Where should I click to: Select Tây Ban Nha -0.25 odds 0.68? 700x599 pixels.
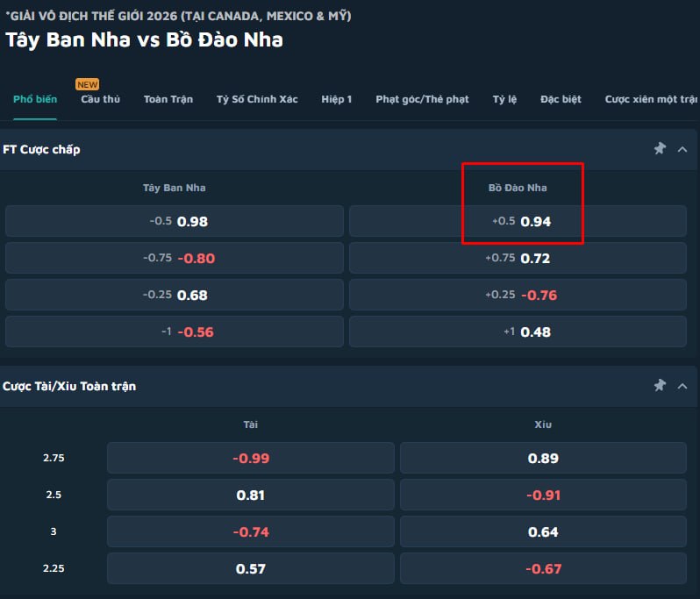(x=175, y=295)
